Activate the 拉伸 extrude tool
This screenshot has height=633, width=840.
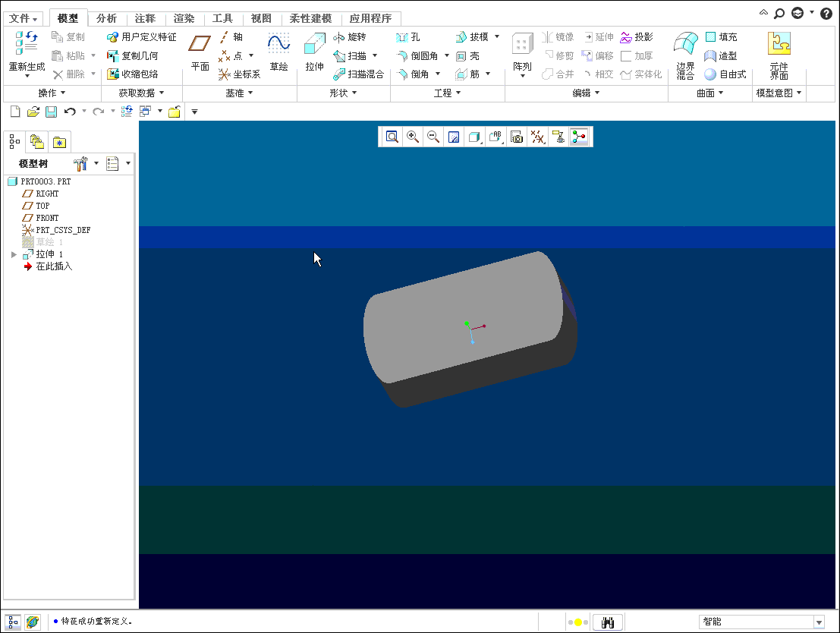coord(314,52)
